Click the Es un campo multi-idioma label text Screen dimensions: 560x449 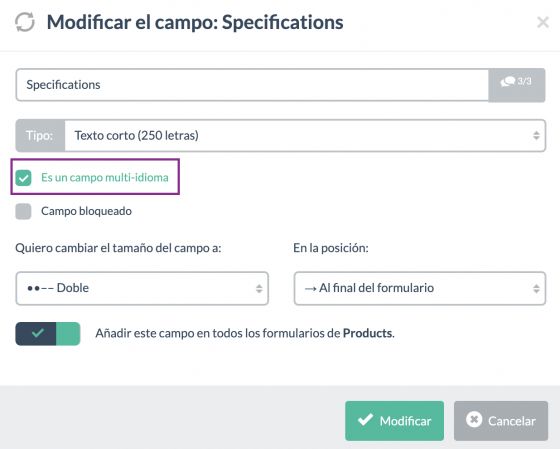(105, 178)
